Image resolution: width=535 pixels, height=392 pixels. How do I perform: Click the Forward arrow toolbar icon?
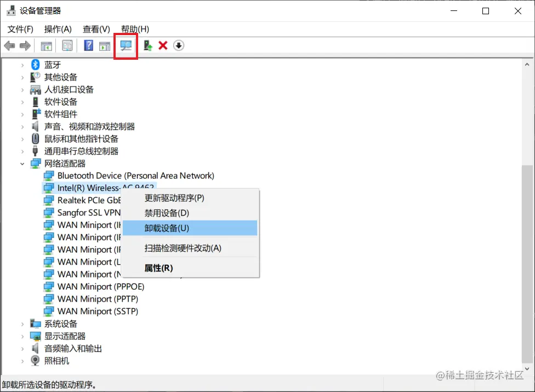click(25, 46)
